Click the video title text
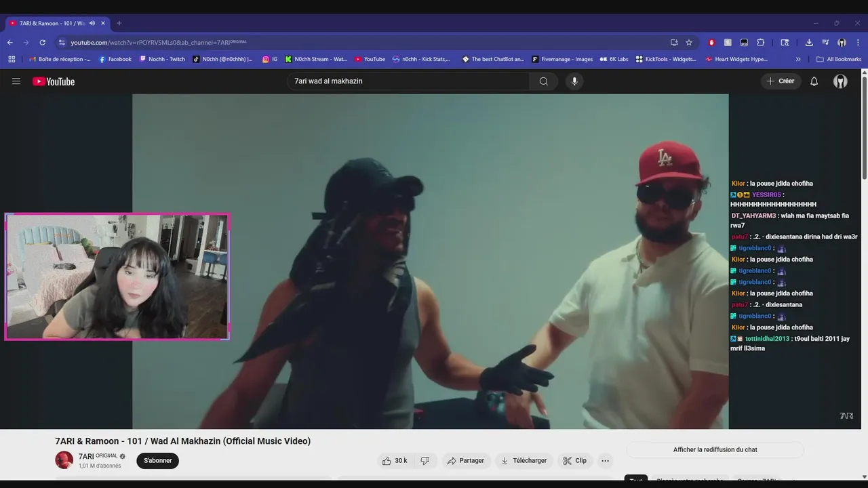Image resolution: width=868 pixels, height=488 pixels. pyautogui.click(x=183, y=441)
